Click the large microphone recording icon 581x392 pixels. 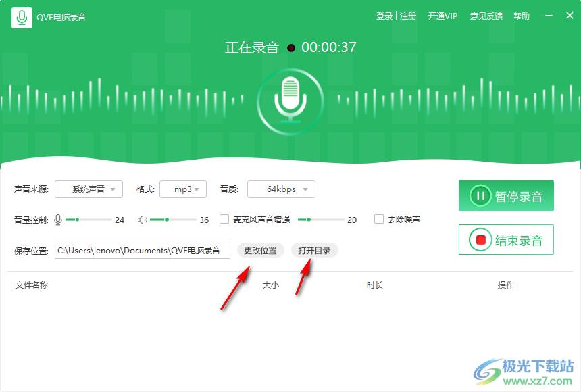[x=290, y=101]
